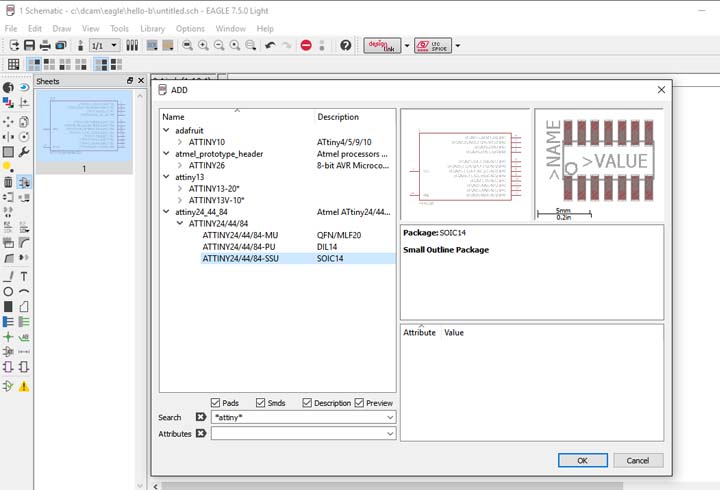This screenshot has height=490, width=720.
Task: Select the Change wrench tool
Action: coord(24,152)
